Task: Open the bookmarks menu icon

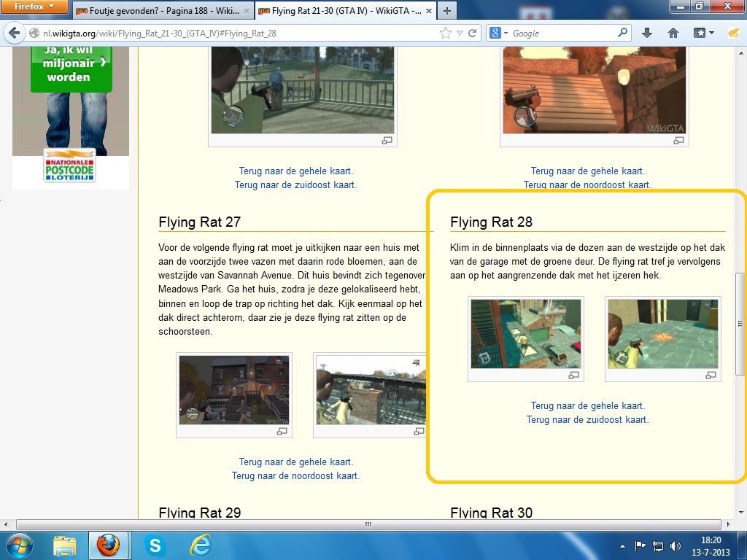Action: (x=704, y=33)
